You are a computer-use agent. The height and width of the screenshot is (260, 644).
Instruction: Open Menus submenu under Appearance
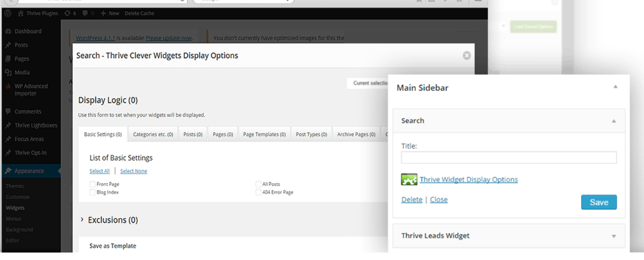(x=13, y=219)
